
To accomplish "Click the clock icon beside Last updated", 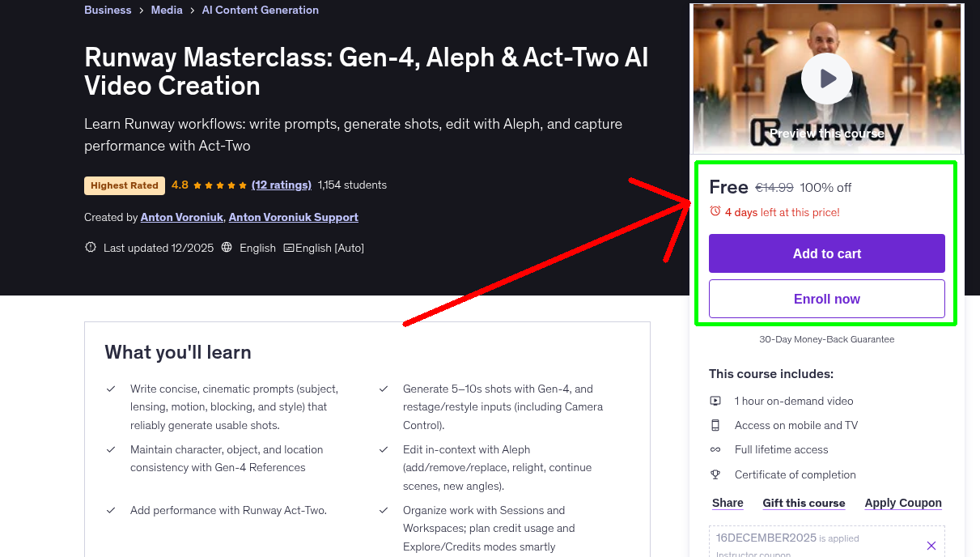I will (90, 247).
